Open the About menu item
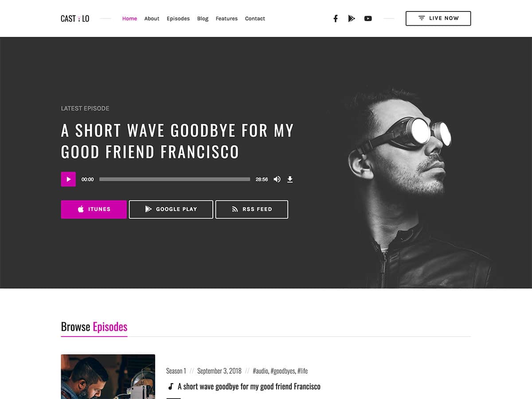Viewport: 532px width, 399px height. (152, 19)
